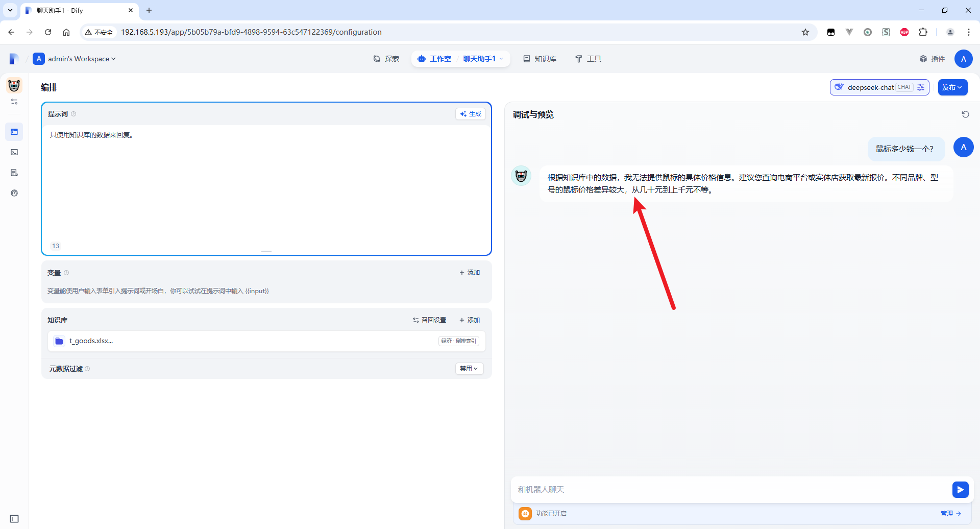Restart the debug conversation with refresh icon
Image resolution: width=980 pixels, height=529 pixels.
[x=965, y=114]
